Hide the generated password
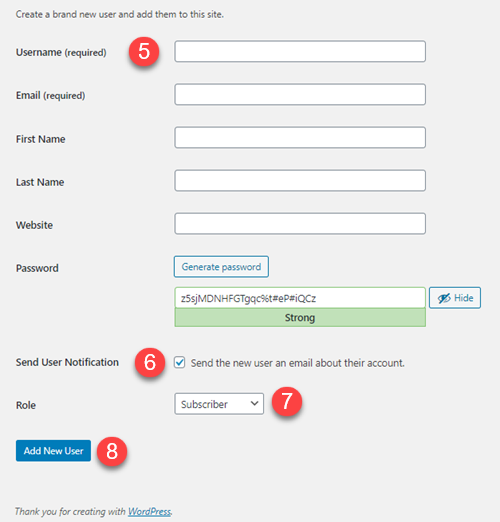 [x=455, y=298]
